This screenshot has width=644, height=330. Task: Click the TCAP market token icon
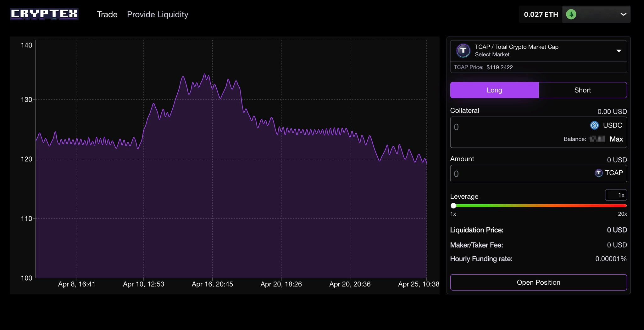463,50
